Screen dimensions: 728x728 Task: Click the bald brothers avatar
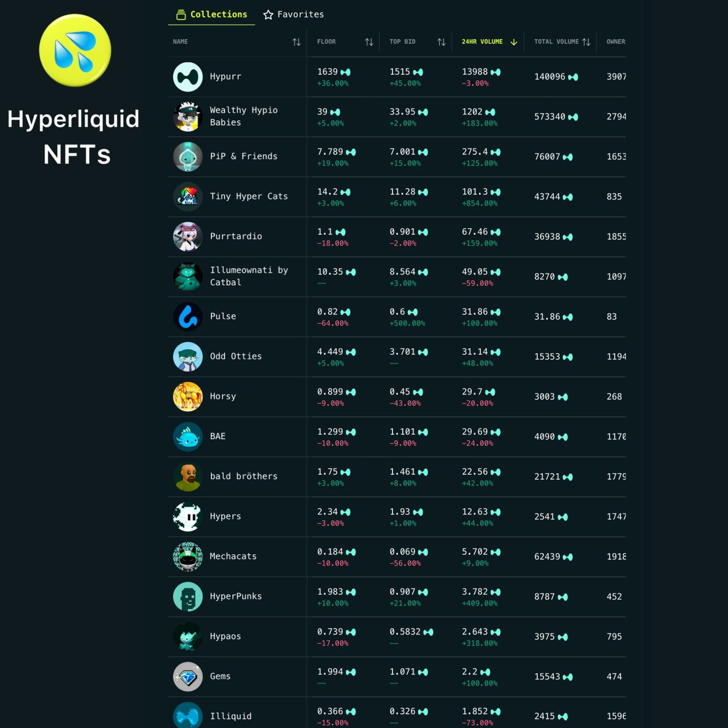pos(188,477)
